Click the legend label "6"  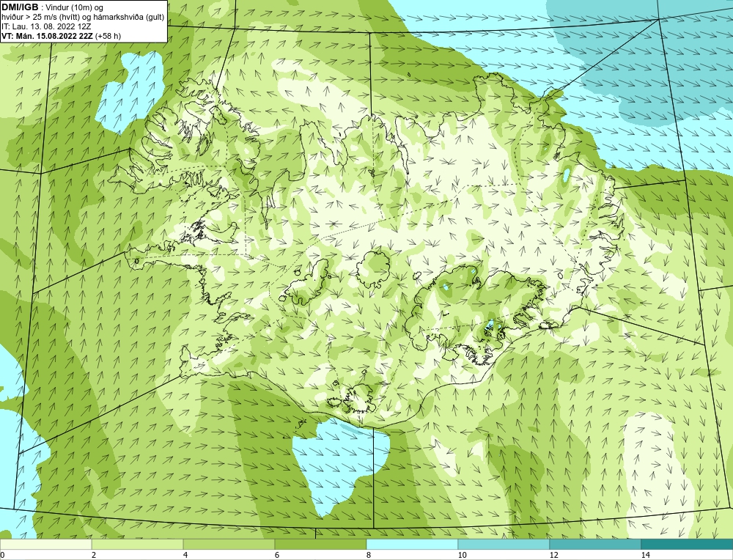coord(277,555)
